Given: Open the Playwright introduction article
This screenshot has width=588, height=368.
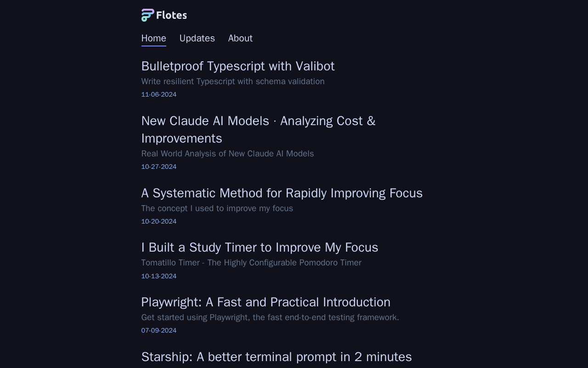Looking at the screenshot, I should coord(266,302).
